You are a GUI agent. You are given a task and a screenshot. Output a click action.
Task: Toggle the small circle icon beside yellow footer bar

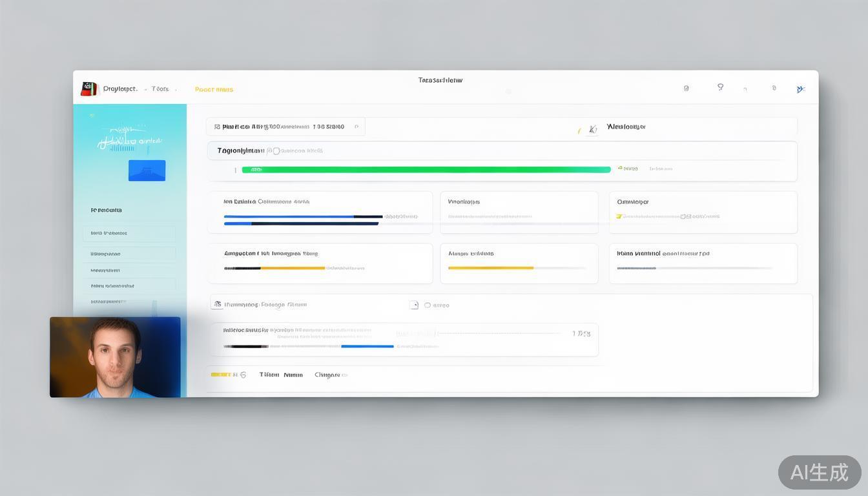pos(243,375)
